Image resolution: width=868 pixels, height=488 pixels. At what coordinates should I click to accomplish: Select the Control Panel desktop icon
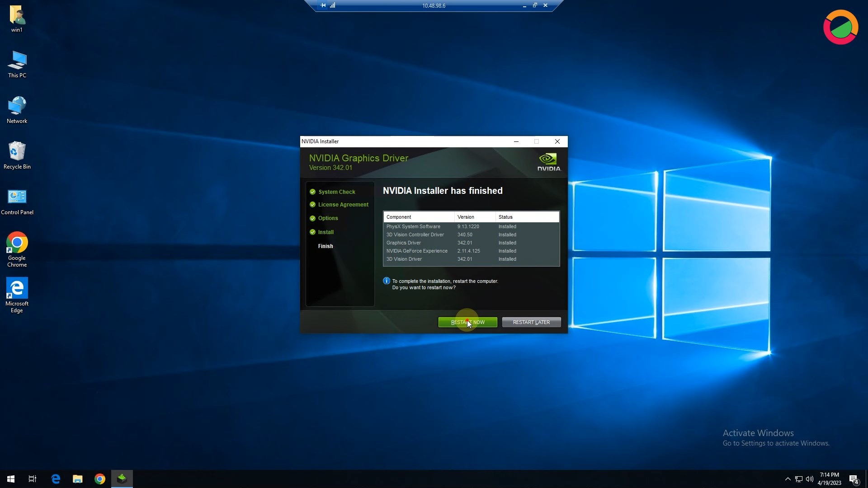click(x=17, y=202)
